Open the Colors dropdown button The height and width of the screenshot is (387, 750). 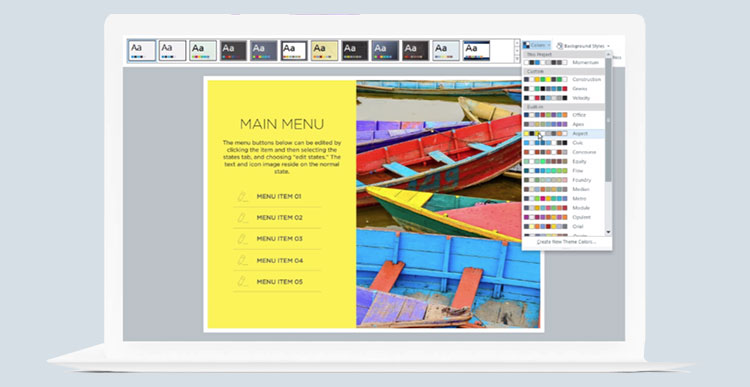coord(537,45)
